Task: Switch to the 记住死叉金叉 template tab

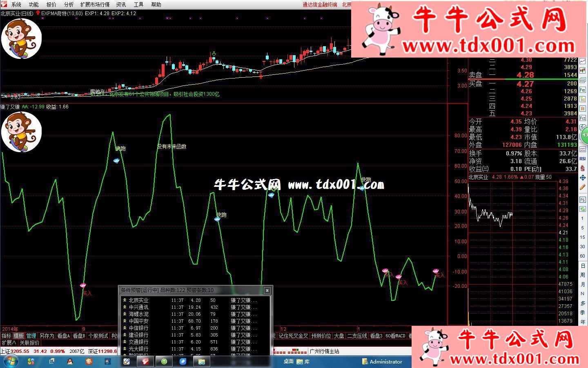Action: pos(293,336)
